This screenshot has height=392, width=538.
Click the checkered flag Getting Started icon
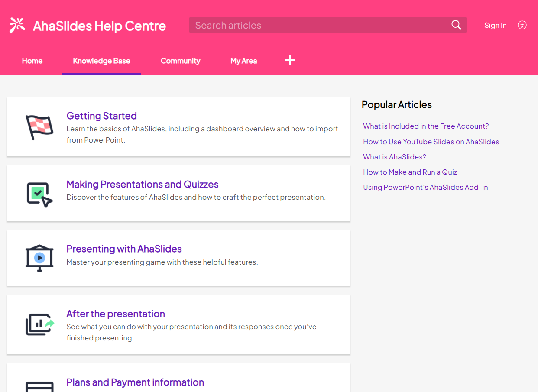point(39,127)
